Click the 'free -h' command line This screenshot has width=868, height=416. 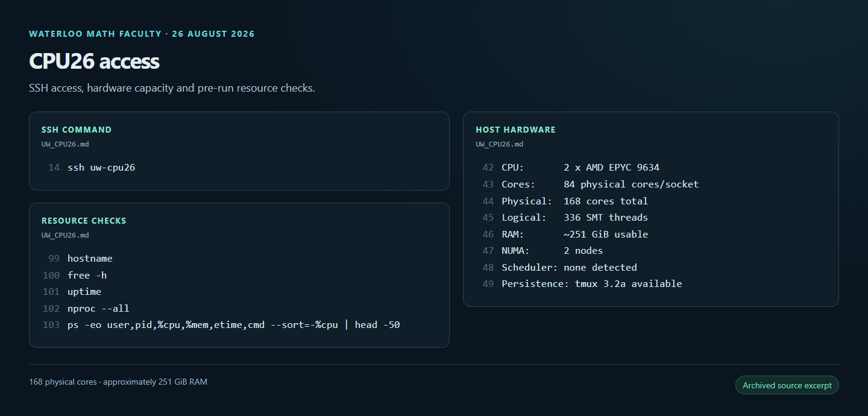(x=87, y=276)
